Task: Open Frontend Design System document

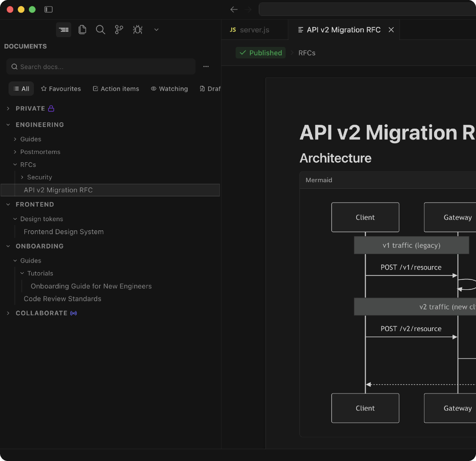Action: click(64, 232)
